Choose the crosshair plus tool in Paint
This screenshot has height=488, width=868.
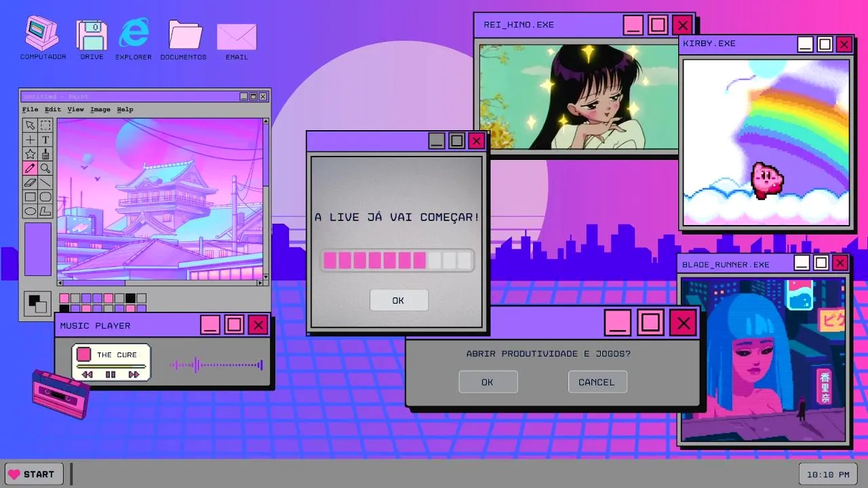(30, 140)
